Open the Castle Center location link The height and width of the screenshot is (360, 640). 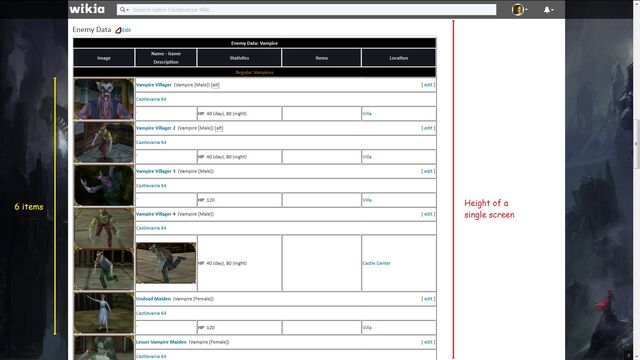coord(376,263)
